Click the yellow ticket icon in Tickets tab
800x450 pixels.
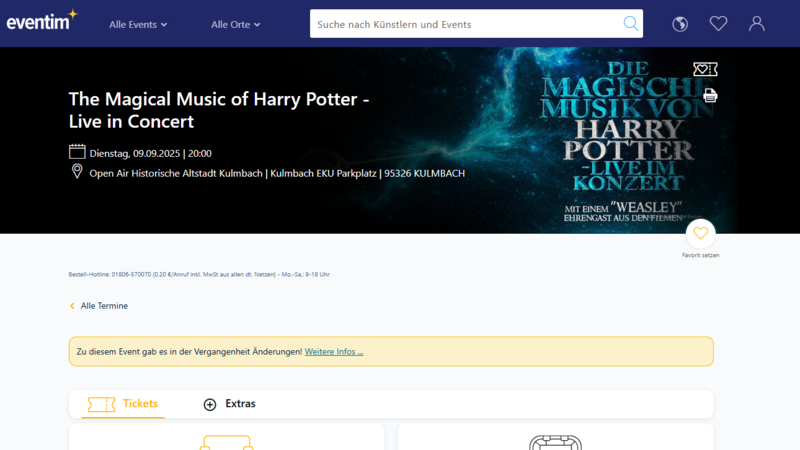102,405
